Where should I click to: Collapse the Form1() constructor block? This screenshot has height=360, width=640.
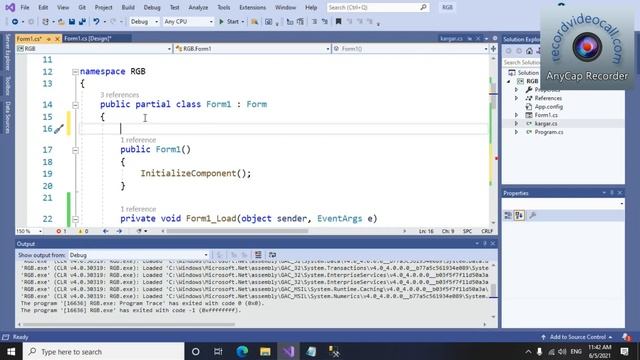coord(75,150)
